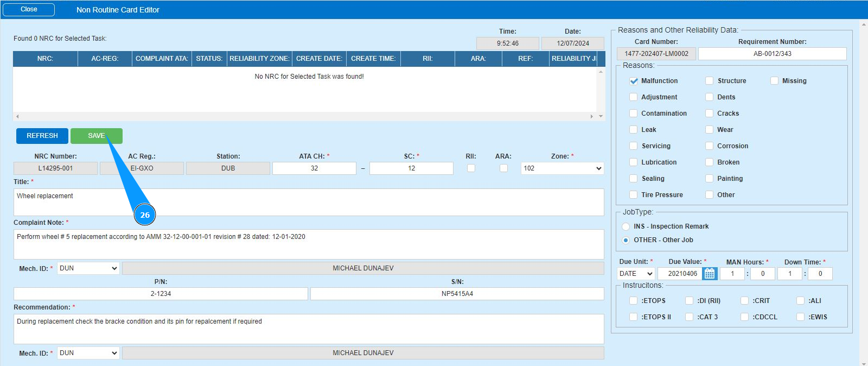Click the REFRESH button
The width and height of the screenshot is (868, 366).
(42, 136)
